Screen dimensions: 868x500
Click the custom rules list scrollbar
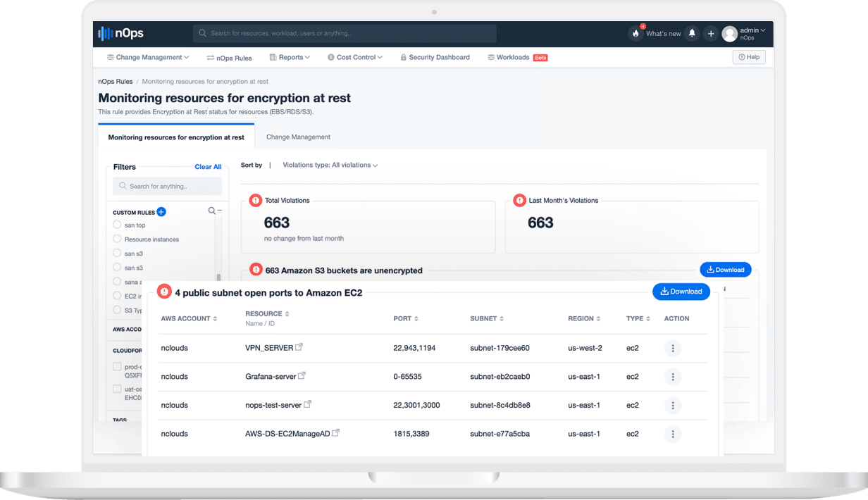218,277
